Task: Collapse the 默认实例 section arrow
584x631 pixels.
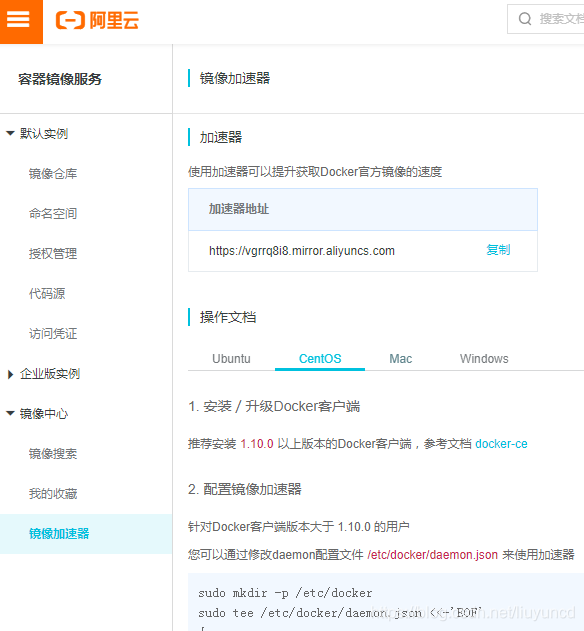Action: point(10,133)
